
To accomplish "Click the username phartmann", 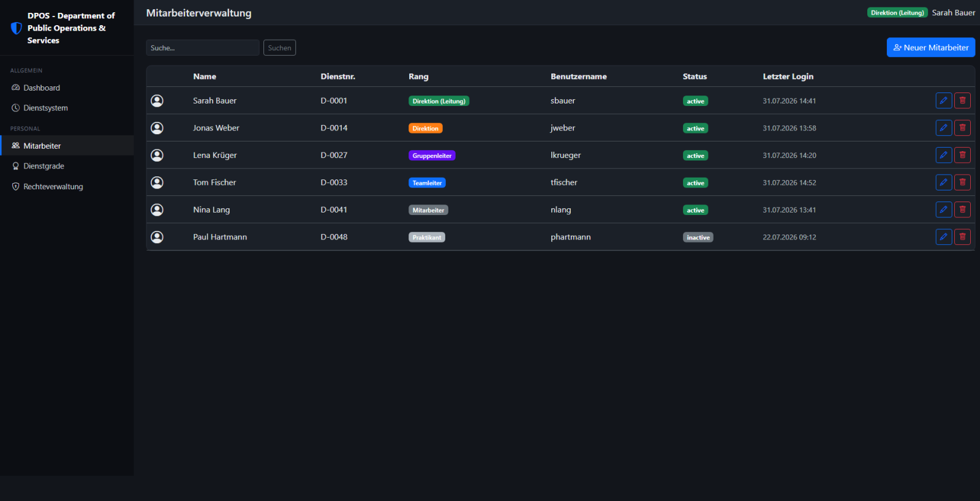I will click(x=571, y=237).
